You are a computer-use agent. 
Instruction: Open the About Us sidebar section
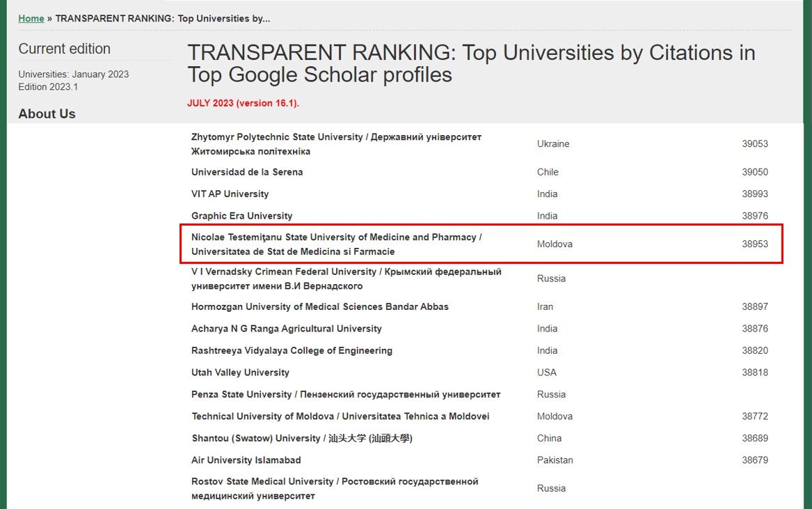47,114
